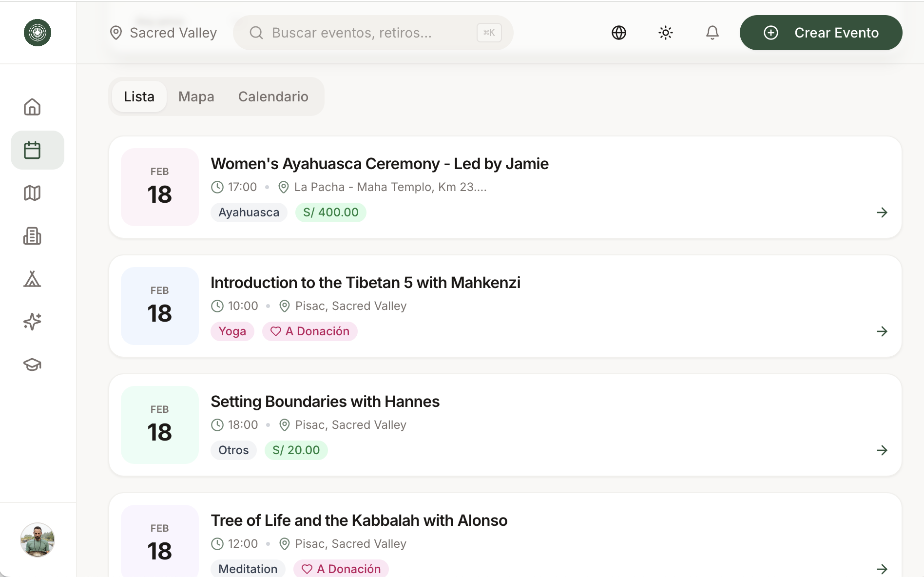Viewport: 924px width, 577px height.
Task: Open the calendar events sidebar icon
Action: (32, 150)
